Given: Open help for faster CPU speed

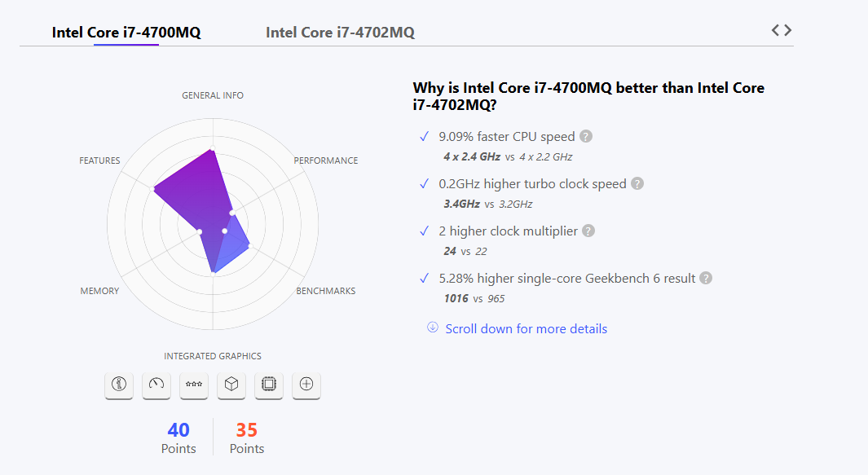Looking at the screenshot, I should click(586, 137).
